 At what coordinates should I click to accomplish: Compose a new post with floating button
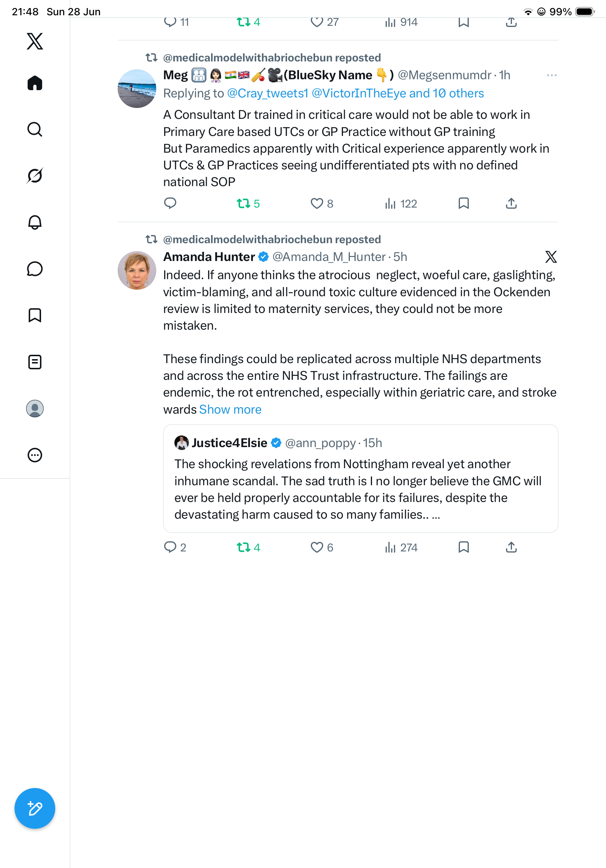35,808
